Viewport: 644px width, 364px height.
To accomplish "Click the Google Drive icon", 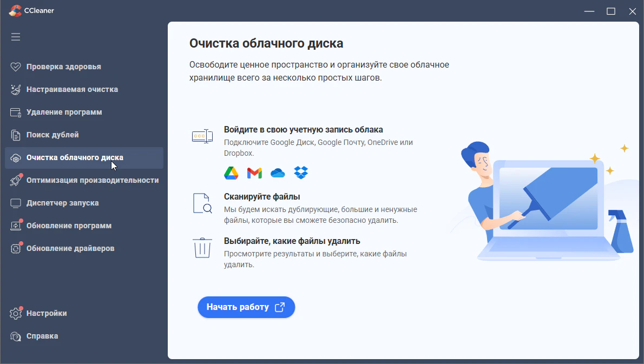I will 231,173.
